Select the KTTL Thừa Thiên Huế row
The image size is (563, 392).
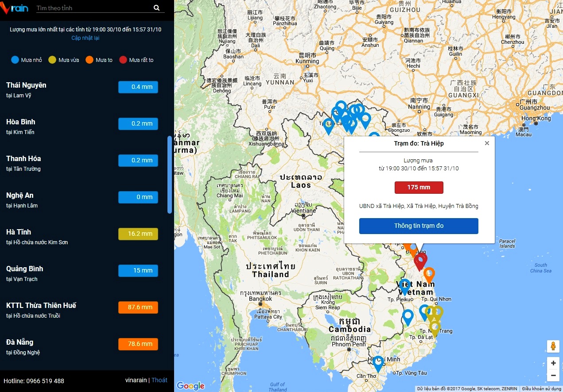[82, 310]
